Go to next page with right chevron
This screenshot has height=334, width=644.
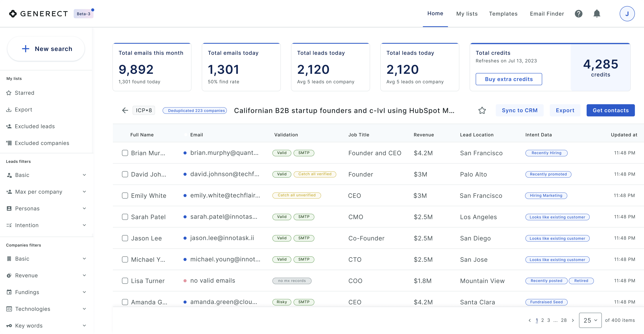[573, 320]
